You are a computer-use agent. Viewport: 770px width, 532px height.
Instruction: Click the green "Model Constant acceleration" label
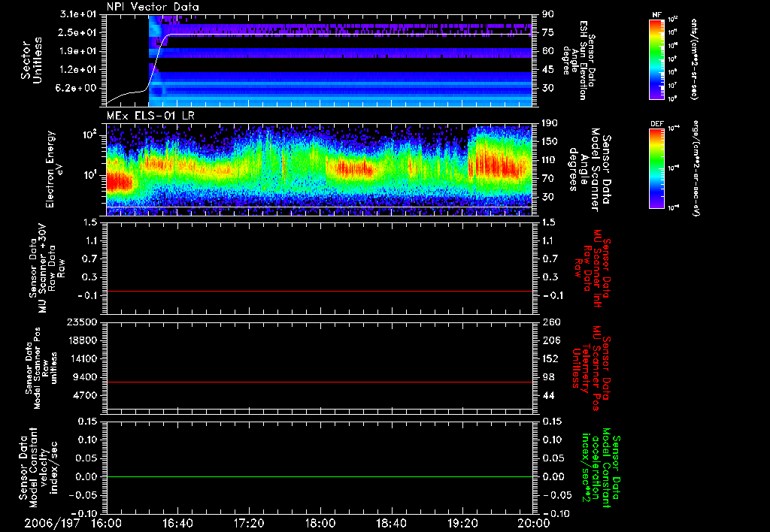(600, 467)
